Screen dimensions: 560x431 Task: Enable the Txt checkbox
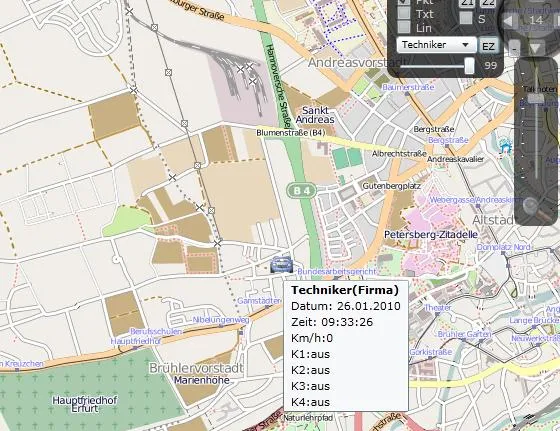tap(404, 13)
